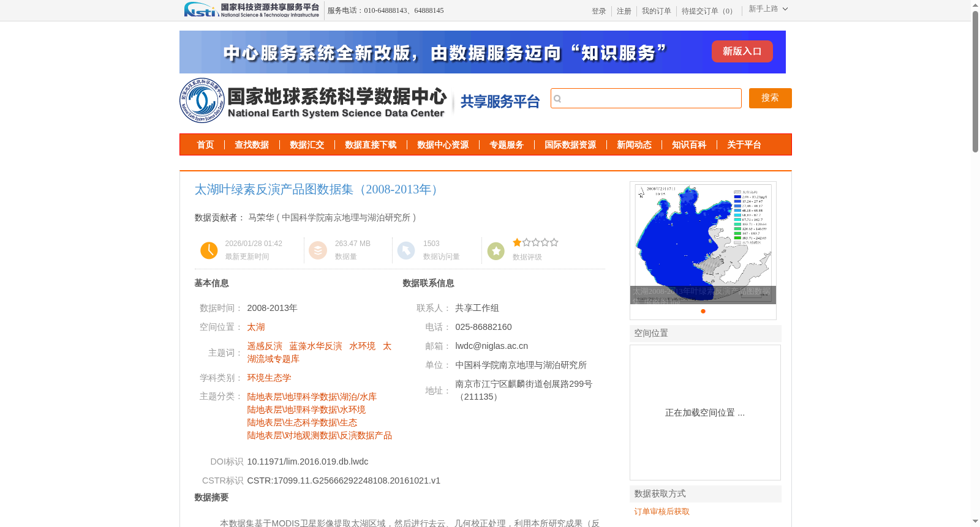Open category 陆地表层\对地观测数据\反演数据产品

[319, 436]
